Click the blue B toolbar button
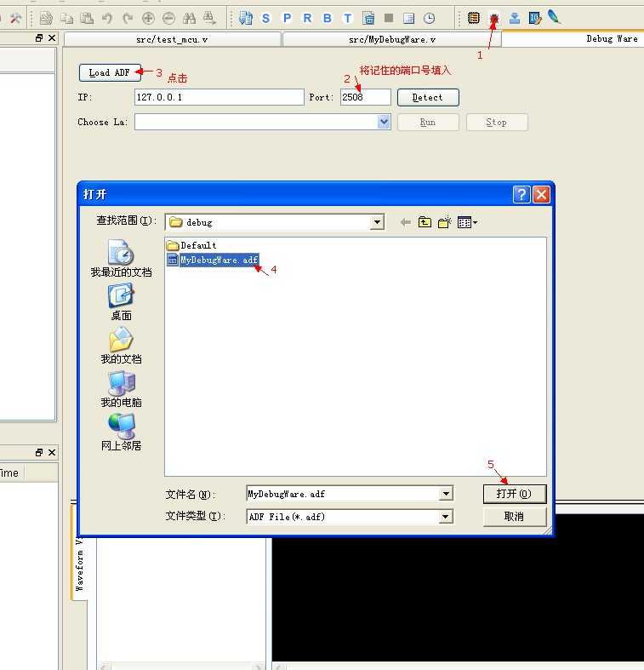644x670 pixels. [328, 19]
